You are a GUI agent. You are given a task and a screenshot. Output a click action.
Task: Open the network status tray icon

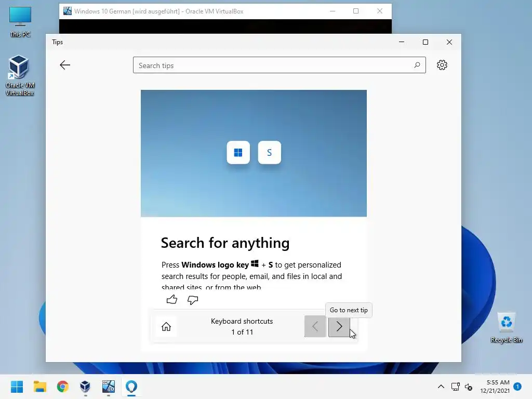coord(455,387)
